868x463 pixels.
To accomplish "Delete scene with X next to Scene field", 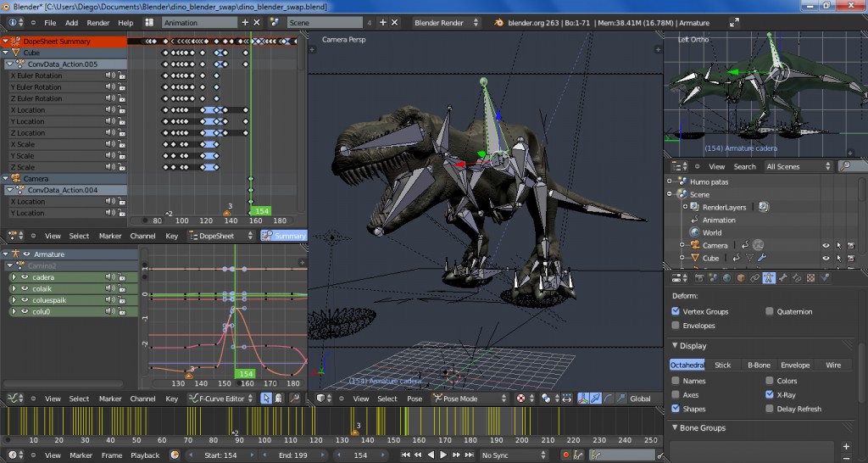I will click(x=395, y=23).
